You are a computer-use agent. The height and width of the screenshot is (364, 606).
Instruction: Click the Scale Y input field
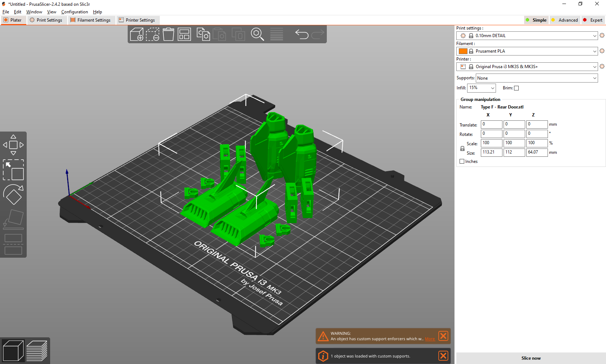pos(514,143)
